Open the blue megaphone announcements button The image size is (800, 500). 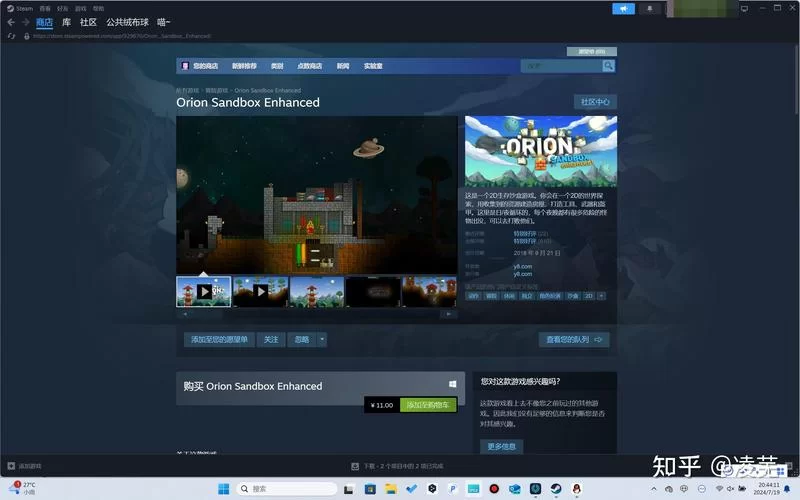(x=623, y=9)
